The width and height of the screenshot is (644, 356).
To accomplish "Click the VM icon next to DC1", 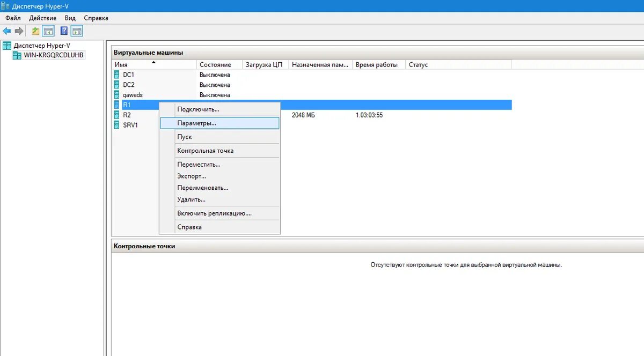I will coord(117,75).
